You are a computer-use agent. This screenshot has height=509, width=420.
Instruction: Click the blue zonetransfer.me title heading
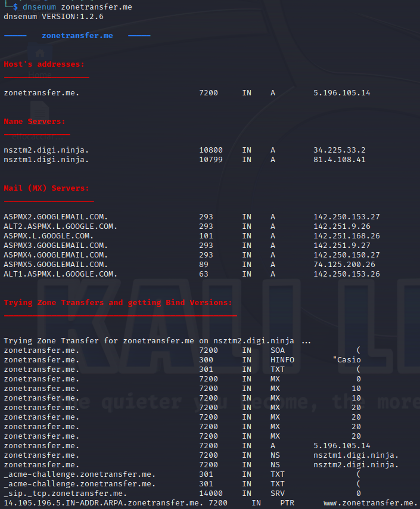[77, 36]
